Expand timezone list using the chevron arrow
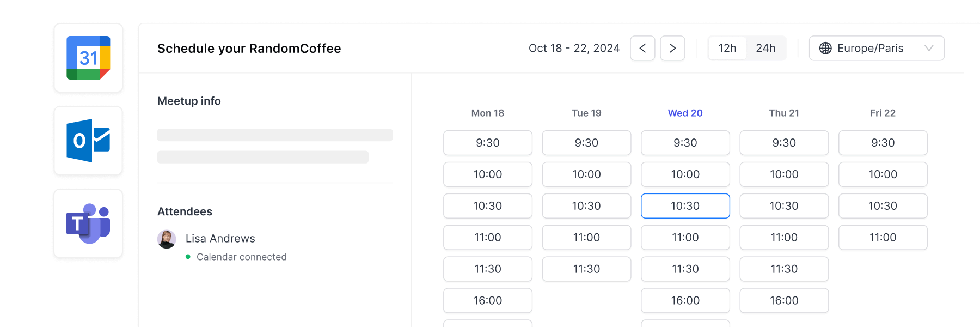Image resolution: width=980 pixels, height=327 pixels. click(x=929, y=48)
